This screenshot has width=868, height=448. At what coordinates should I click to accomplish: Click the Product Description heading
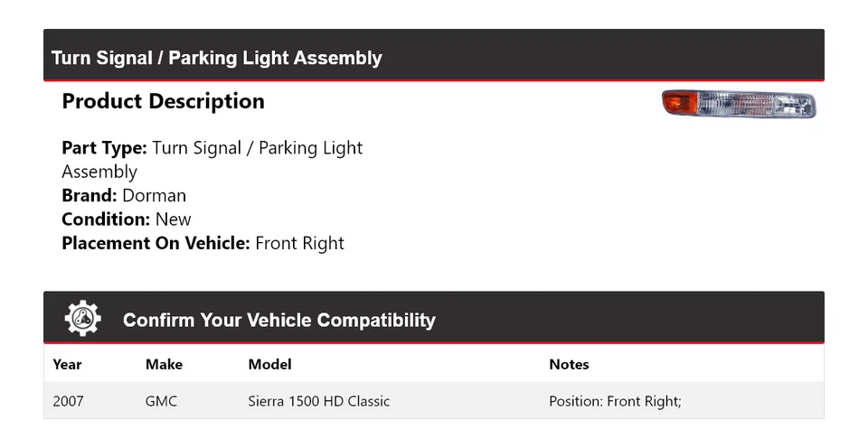coord(163,101)
